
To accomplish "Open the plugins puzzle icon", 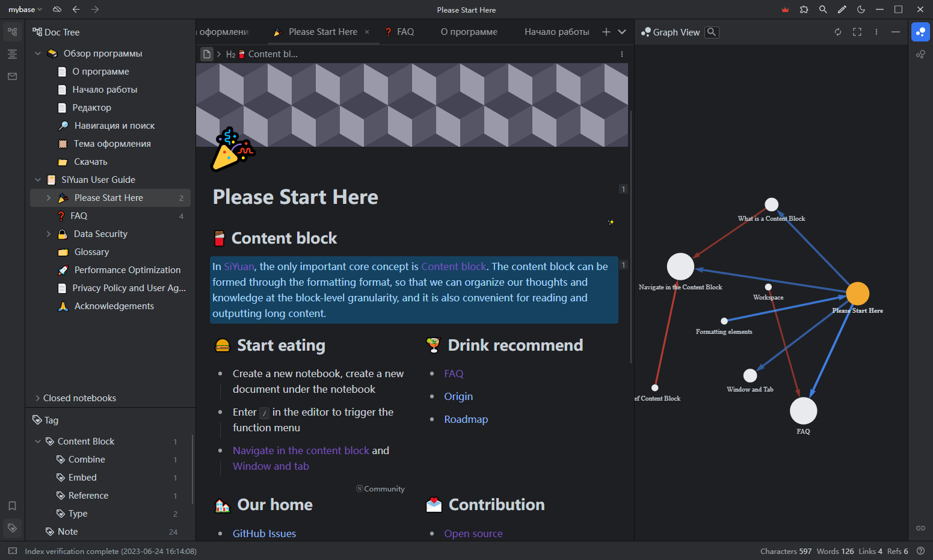I will click(x=804, y=10).
